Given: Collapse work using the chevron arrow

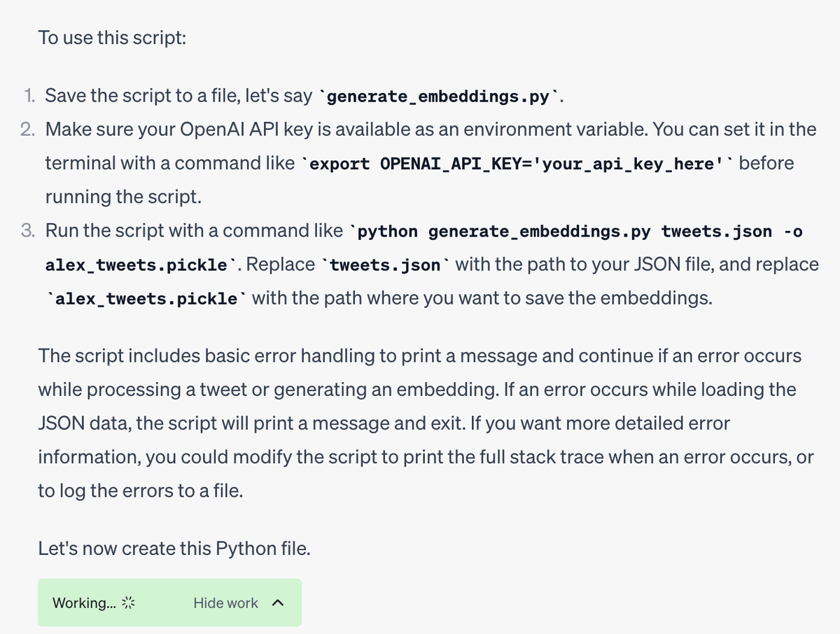Looking at the screenshot, I should [x=276, y=603].
